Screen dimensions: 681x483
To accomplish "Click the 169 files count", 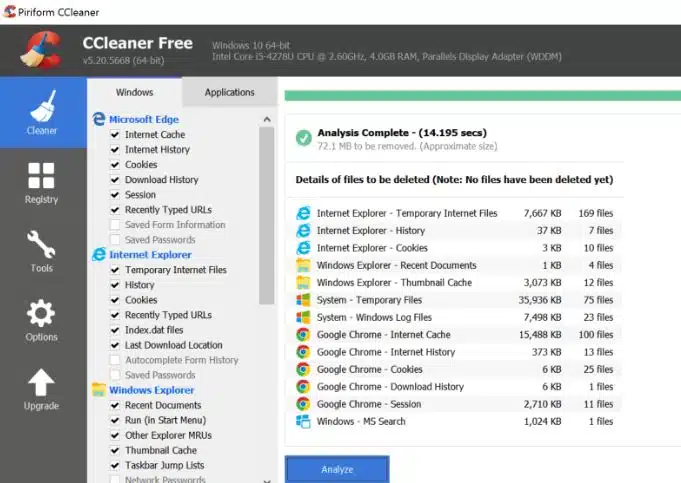I will click(x=595, y=213).
